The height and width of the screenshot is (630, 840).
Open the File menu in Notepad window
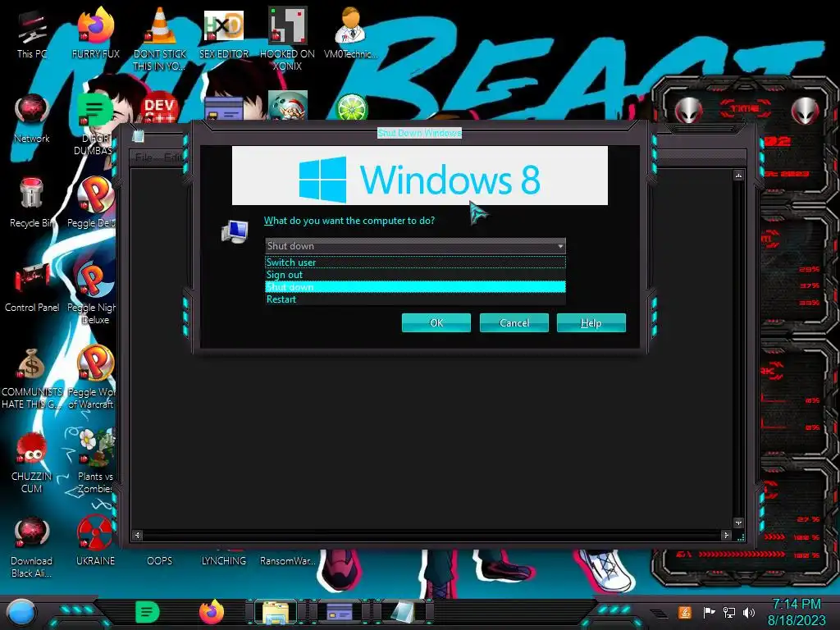click(144, 157)
